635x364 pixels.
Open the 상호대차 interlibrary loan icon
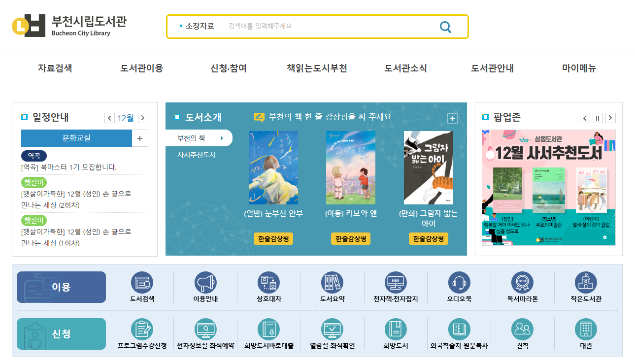(x=269, y=283)
